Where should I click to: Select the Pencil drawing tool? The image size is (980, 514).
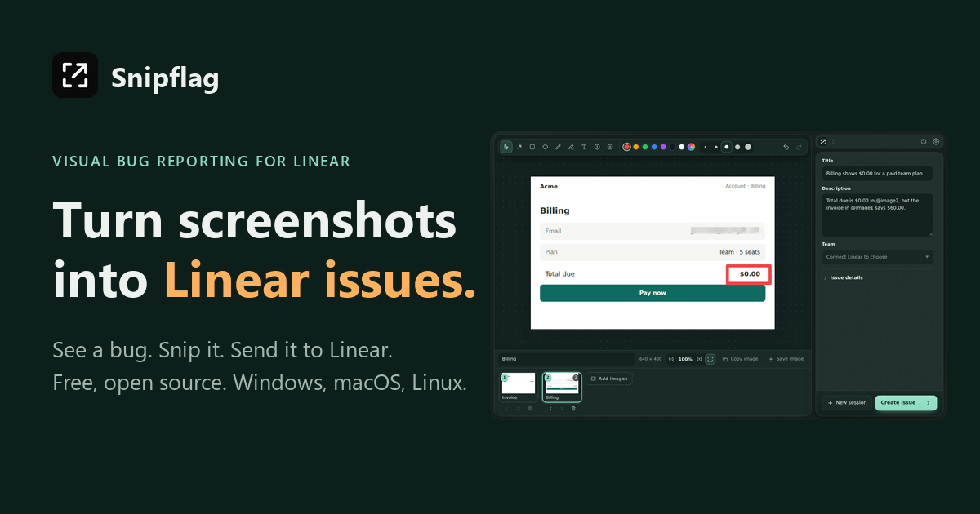pyautogui.click(x=558, y=147)
